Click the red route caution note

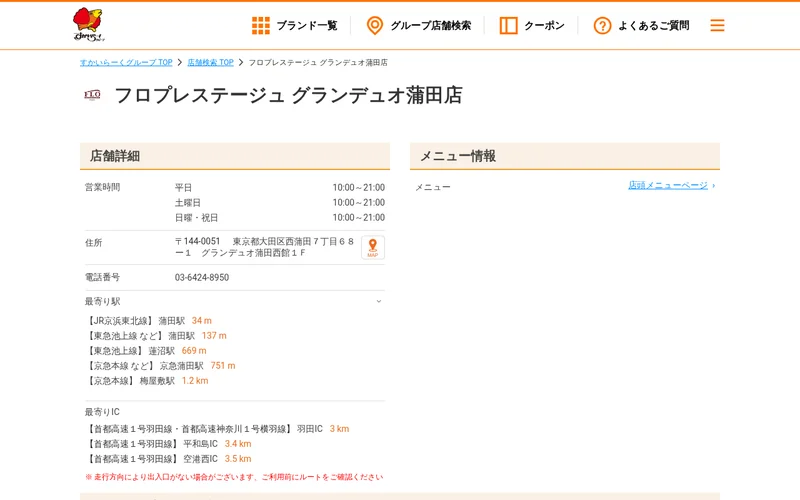pos(234,477)
